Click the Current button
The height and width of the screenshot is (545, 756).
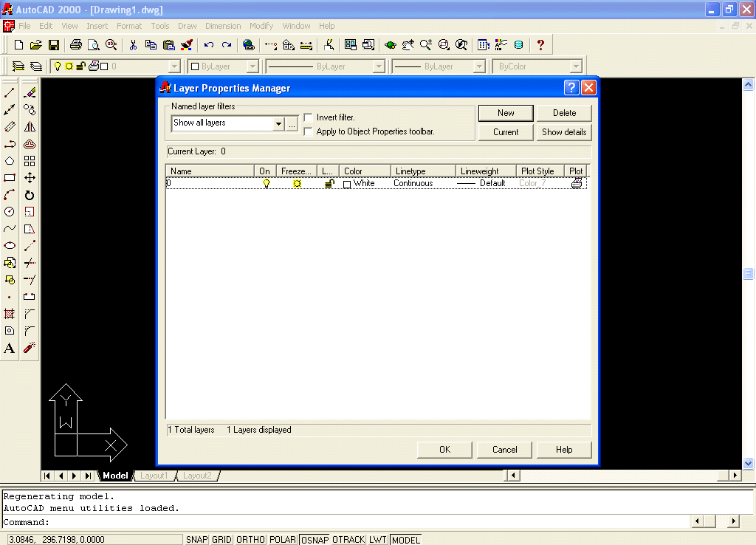tap(506, 132)
